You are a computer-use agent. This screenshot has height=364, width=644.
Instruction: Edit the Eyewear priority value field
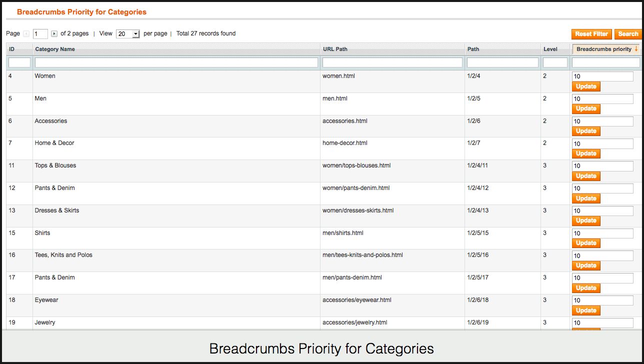coord(602,300)
